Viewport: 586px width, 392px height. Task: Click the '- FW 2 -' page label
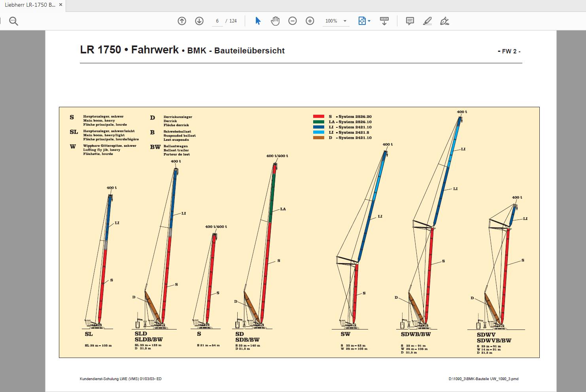[509, 51]
